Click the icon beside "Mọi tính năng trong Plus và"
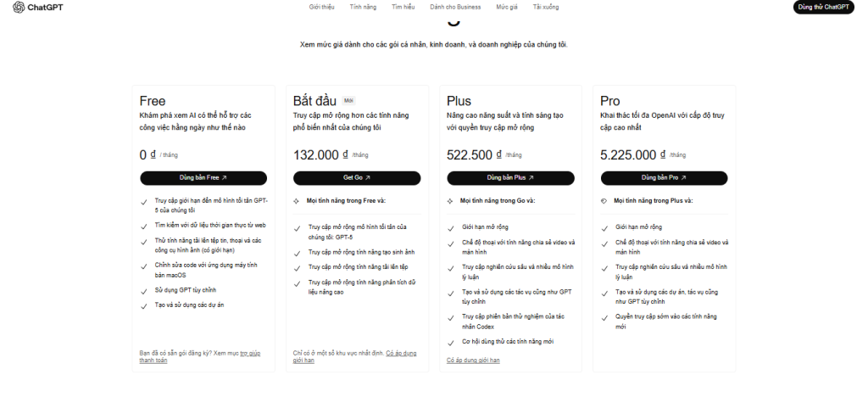This screenshot has width=868, height=397. 604,201
